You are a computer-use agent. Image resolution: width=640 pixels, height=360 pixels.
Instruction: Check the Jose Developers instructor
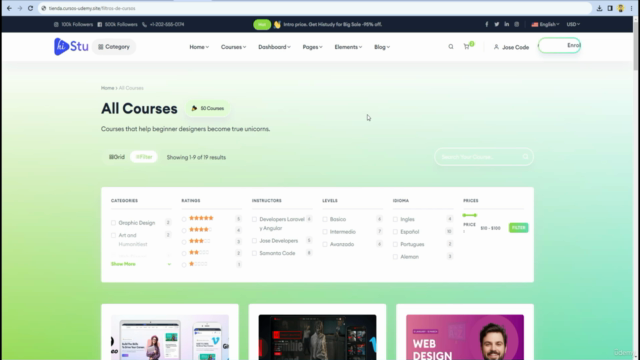[254, 241]
